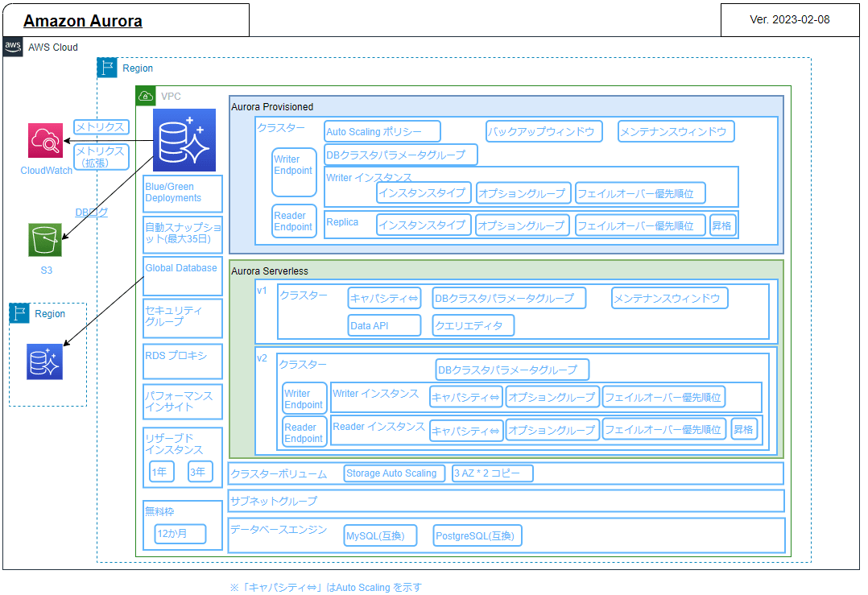Screen dimensions: 868x595
Task: Select Reader Endpoint in Aurora Provisioned
Action: (294, 221)
